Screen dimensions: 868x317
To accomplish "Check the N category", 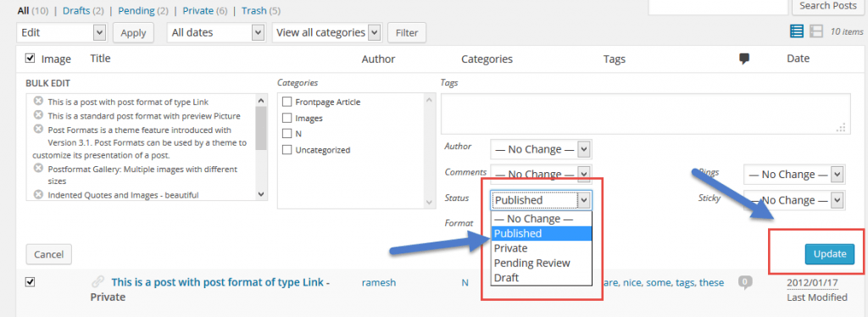I will [x=287, y=133].
